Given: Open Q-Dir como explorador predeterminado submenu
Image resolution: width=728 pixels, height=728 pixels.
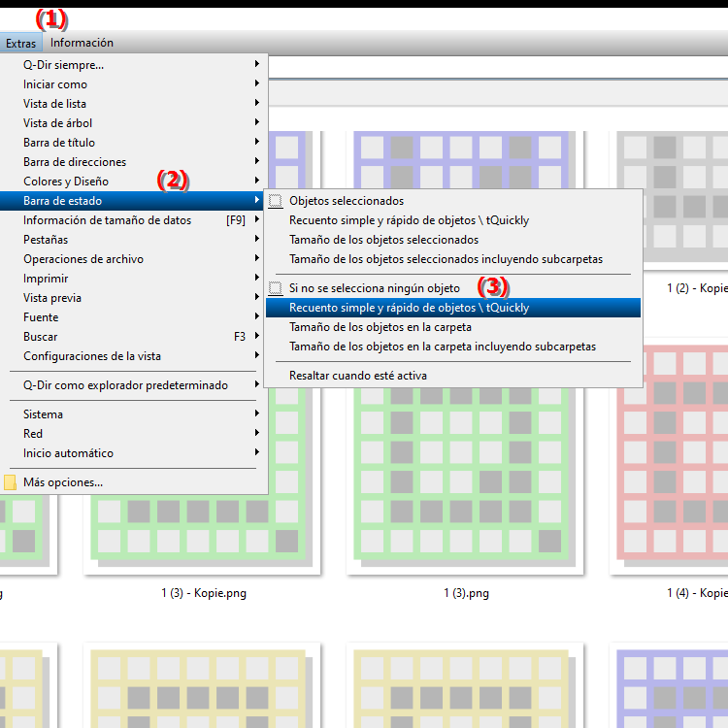Looking at the screenshot, I should [134, 385].
